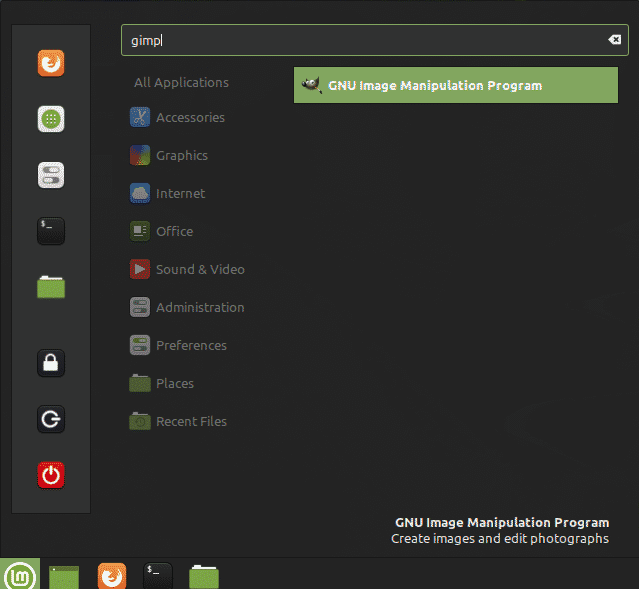Select the Recent Files category label

point(192,421)
